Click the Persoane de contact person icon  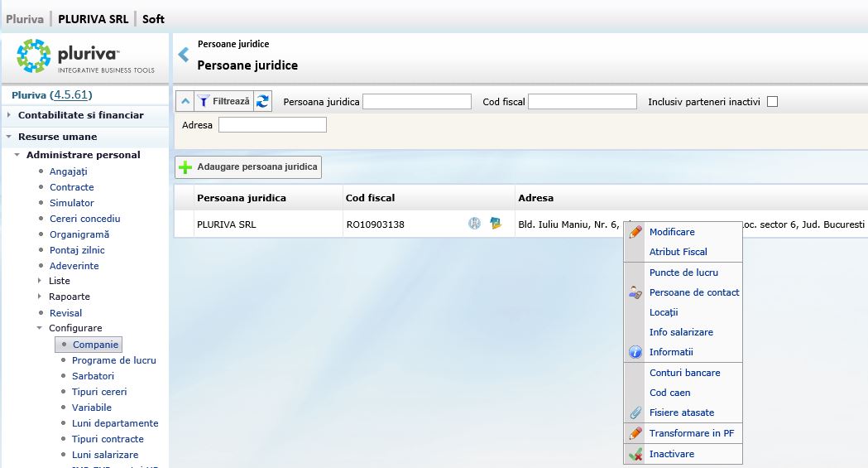pos(635,292)
